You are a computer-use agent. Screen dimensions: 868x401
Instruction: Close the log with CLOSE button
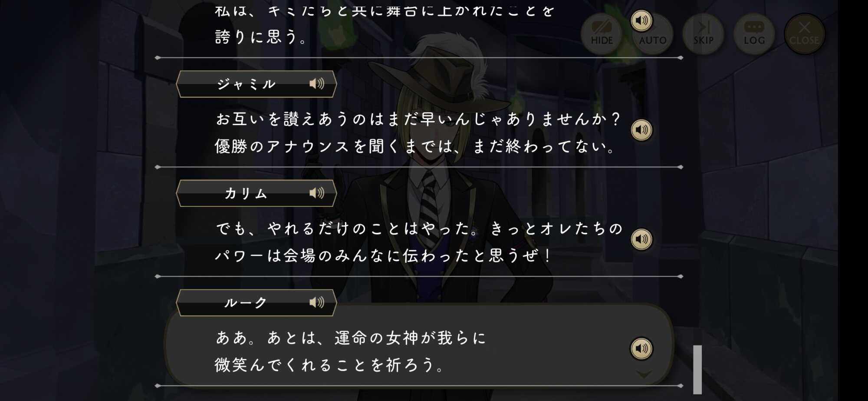(804, 34)
